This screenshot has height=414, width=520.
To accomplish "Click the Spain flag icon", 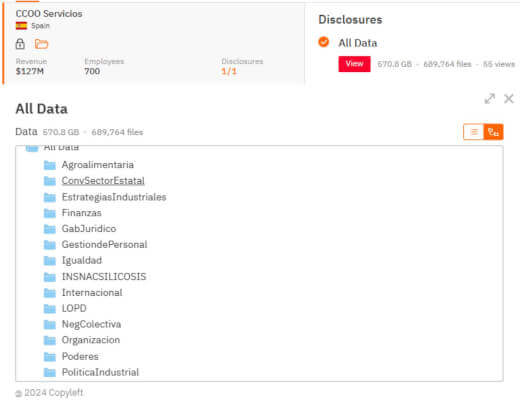I will (x=21, y=26).
